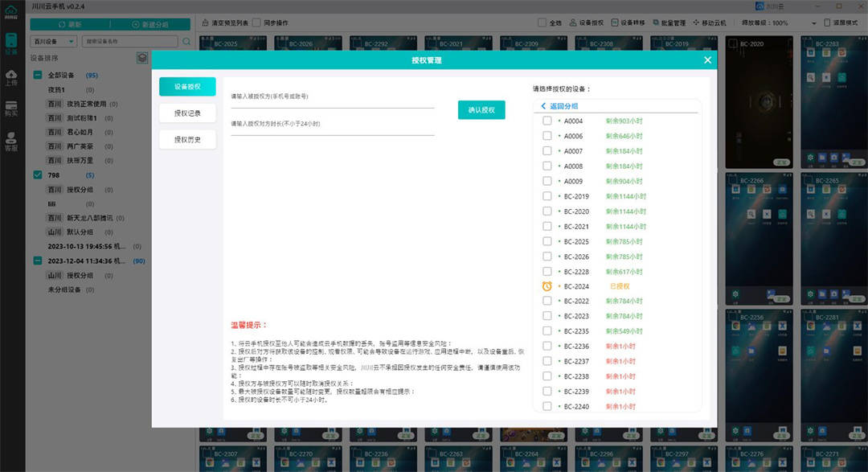Click the 设备 sidebar icon

coord(11,43)
